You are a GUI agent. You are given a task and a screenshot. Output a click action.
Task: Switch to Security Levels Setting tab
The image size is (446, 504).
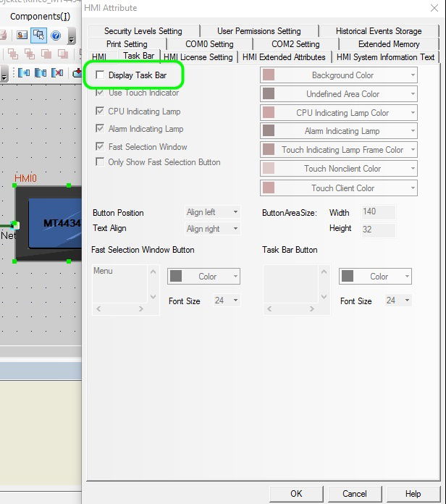143,31
